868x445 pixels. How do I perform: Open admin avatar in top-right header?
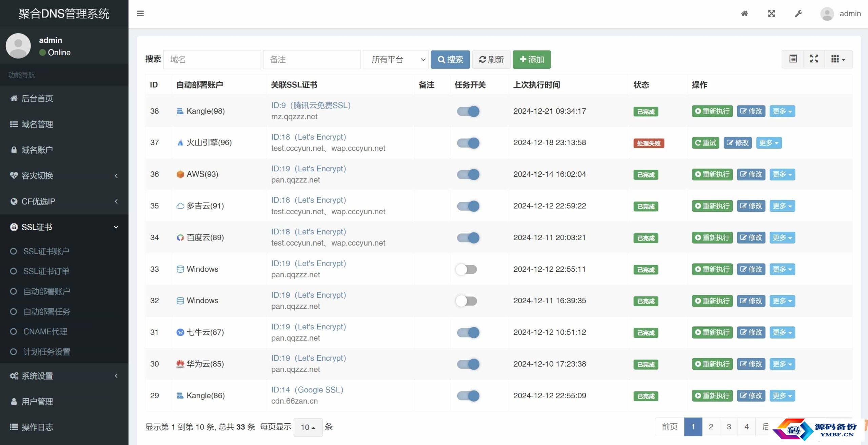827,14
